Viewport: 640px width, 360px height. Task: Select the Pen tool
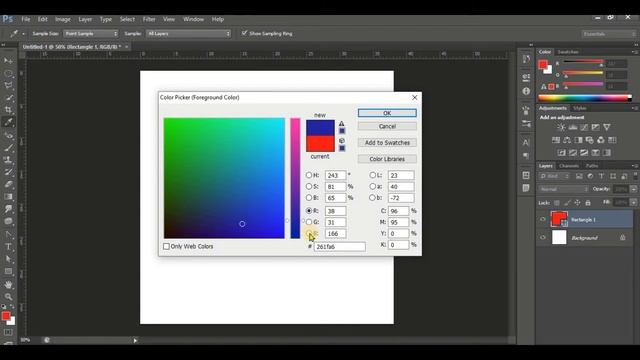[x=8, y=234]
